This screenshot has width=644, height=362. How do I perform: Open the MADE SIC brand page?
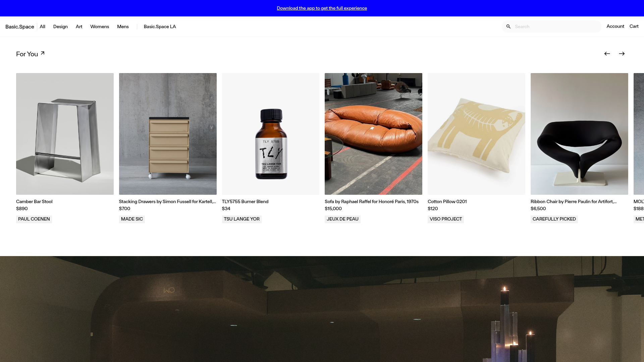[x=132, y=219]
